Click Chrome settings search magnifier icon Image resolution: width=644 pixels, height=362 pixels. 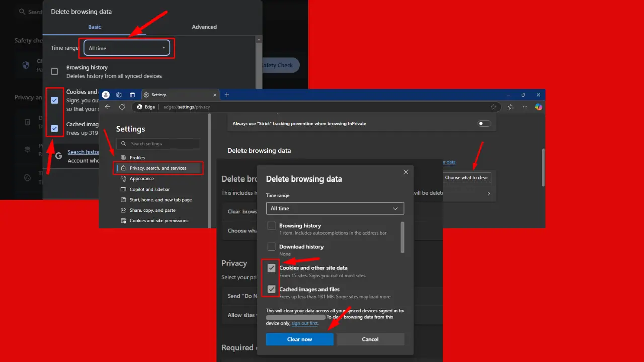coord(22,11)
